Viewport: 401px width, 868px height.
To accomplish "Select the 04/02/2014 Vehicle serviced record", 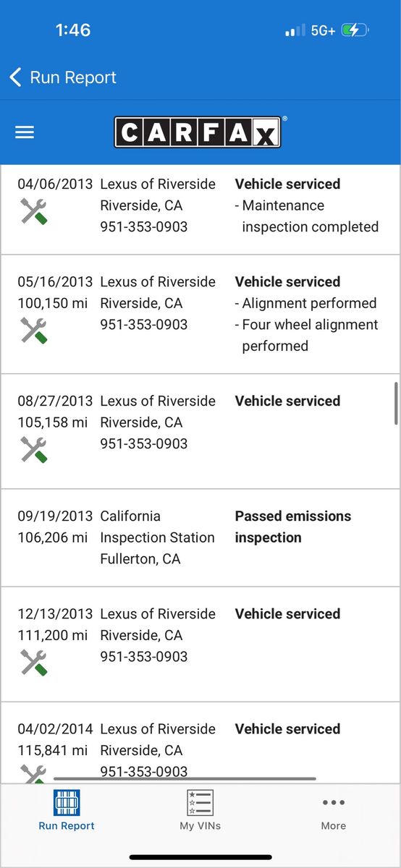I will (x=200, y=742).
